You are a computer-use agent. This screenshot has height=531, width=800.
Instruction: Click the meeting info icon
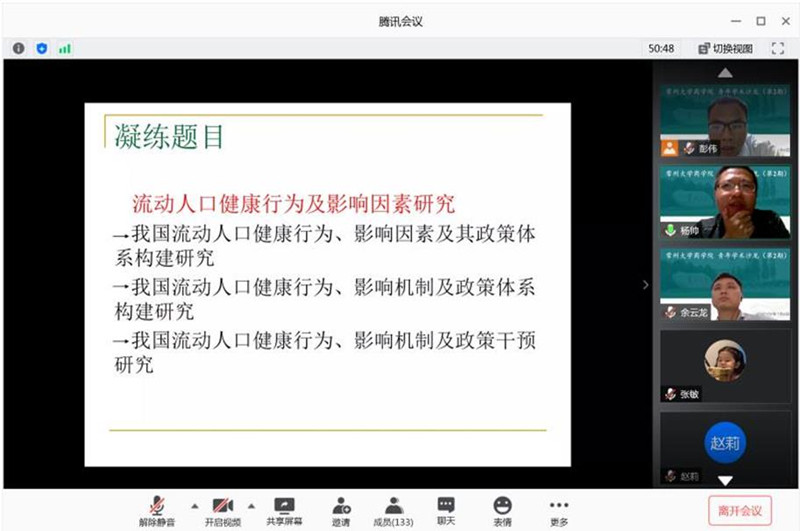(18, 48)
